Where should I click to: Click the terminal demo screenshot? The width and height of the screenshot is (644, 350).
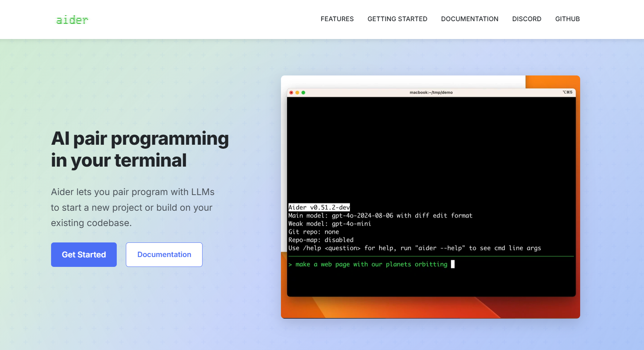click(431, 197)
